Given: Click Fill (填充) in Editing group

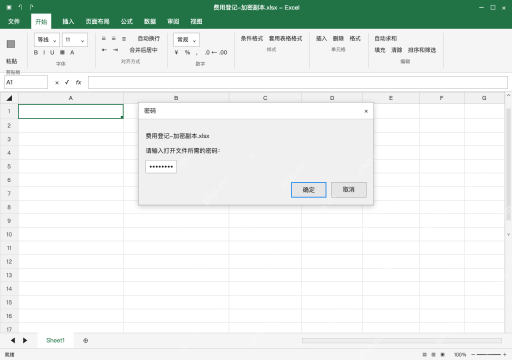Looking at the screenshot, I should (380, 50).
